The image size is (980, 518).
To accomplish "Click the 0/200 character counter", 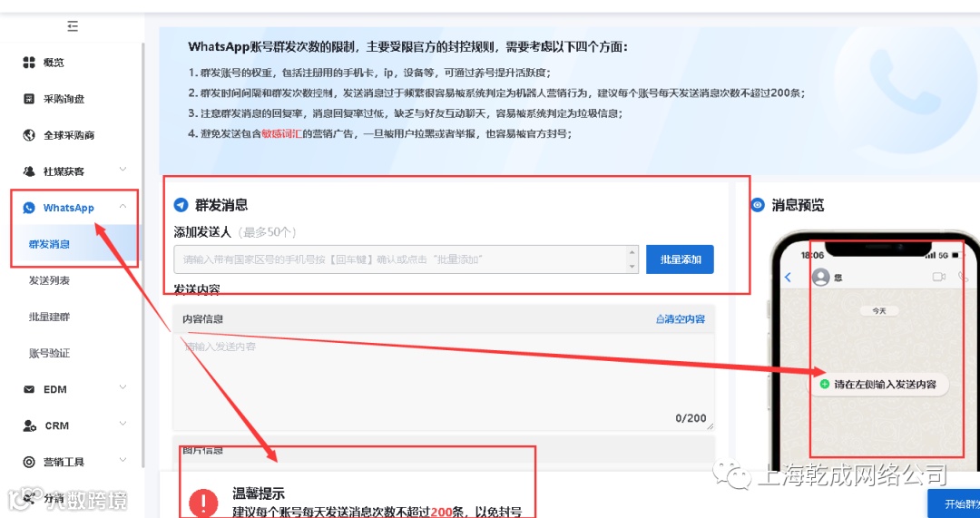I will pos(691,418).
